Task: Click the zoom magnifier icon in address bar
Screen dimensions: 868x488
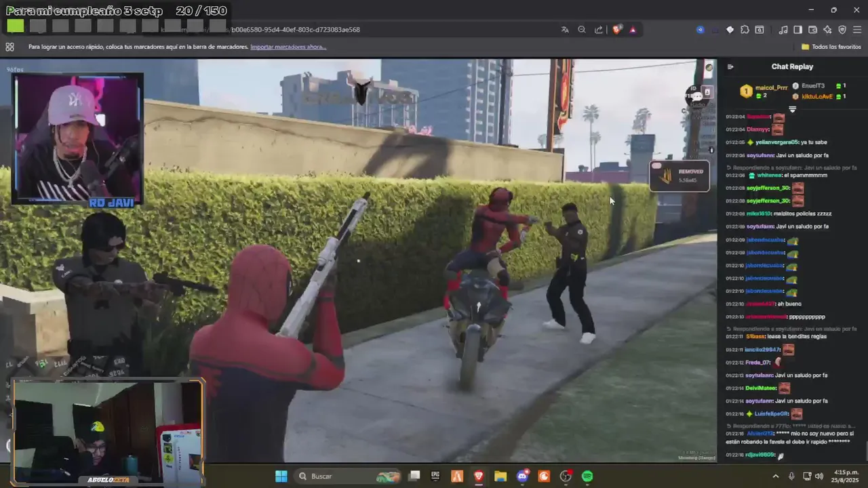Action: tap(582, 30)
